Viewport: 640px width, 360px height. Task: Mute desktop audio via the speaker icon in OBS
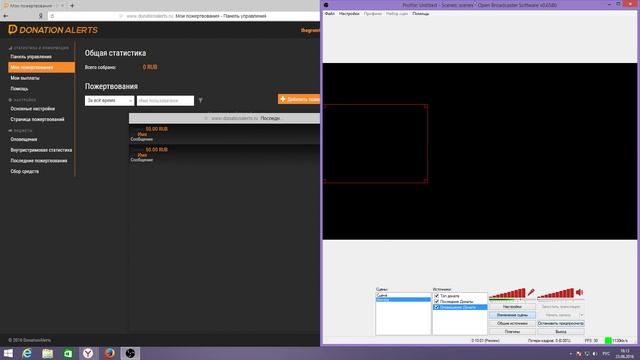[x=580, y=292]
